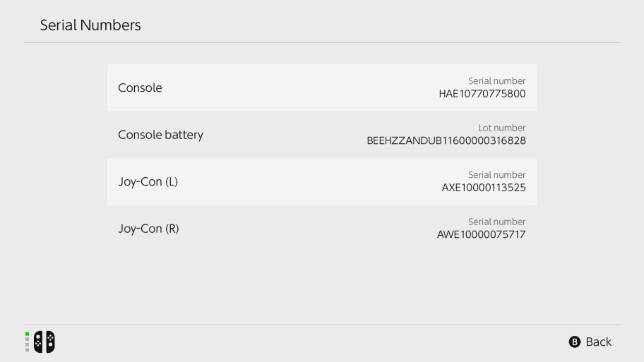Click Joy-Con (L) serial AXE10000113525
The height and width of the screenshot is (362, 644).
tap(484, 188)
